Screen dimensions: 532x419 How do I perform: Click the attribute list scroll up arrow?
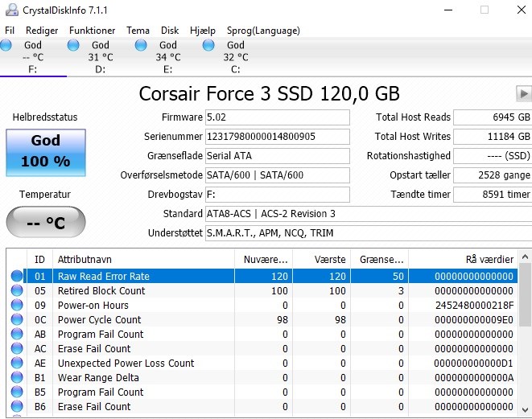point(525,257)
